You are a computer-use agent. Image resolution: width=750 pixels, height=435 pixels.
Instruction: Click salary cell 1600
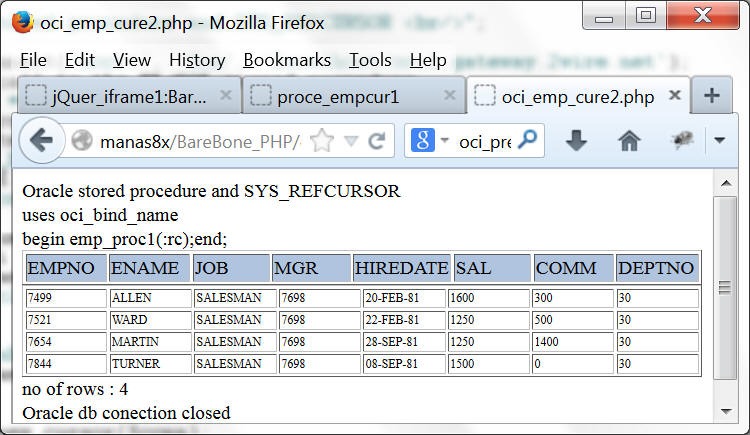pos(489,298)
